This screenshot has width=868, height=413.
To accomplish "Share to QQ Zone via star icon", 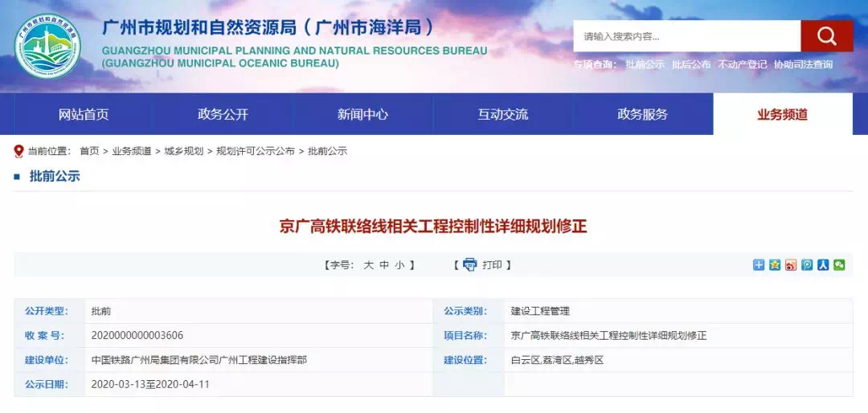I will click(775, 264).
